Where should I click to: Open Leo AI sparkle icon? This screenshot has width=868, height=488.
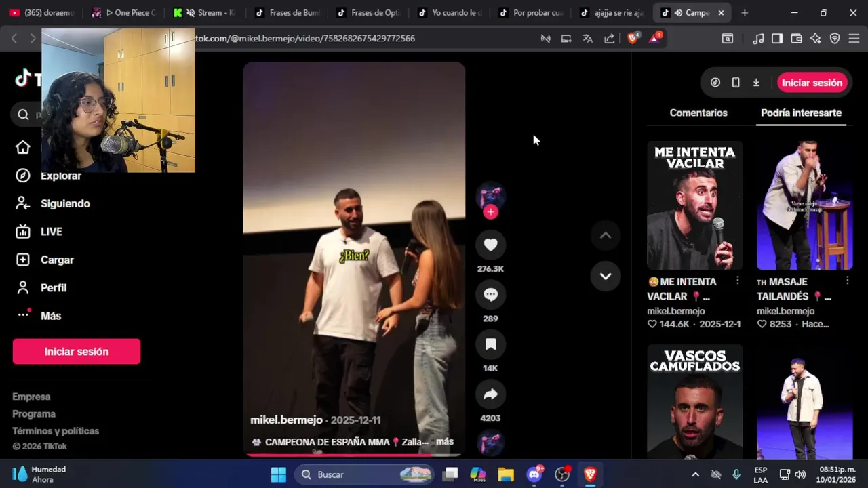coord(816,39)
